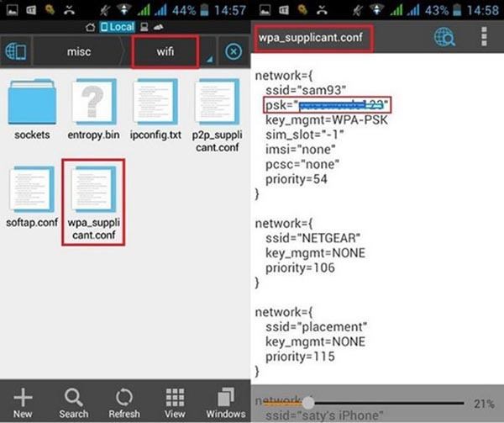Tap the ssid="NETGEAR" line
504x423 pixels.
312,238
